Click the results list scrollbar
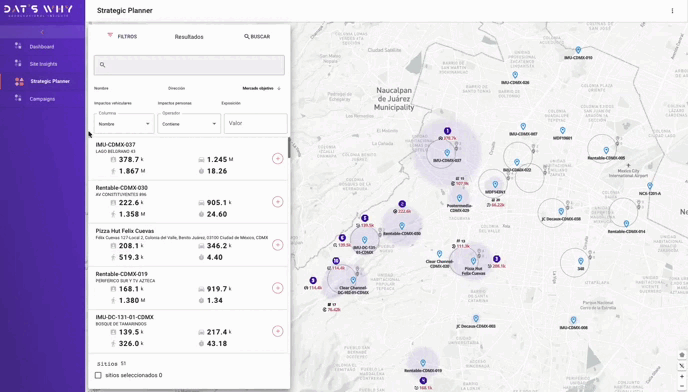The image size is (688, 392). (x=289, y=147)
